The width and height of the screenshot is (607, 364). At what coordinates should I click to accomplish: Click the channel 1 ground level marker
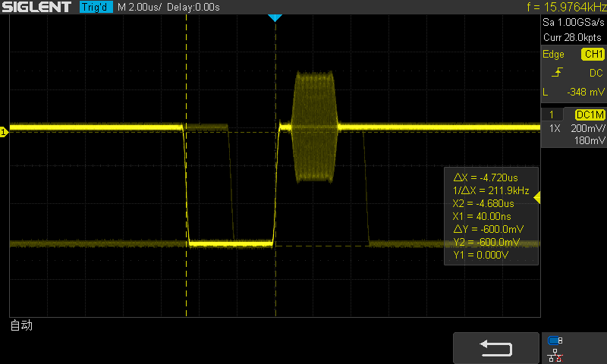tap(4, 132)
